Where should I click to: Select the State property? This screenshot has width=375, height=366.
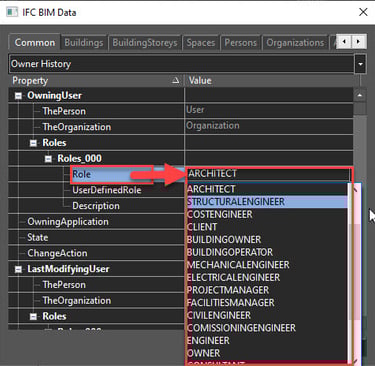point(38,237)
